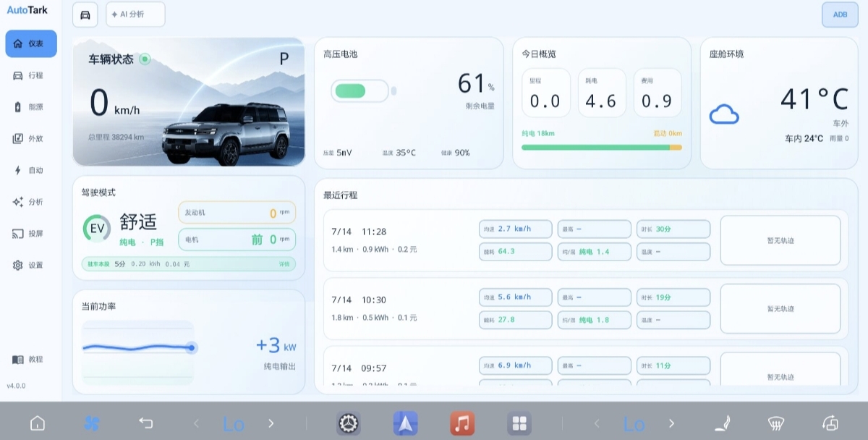
Task: Lower the left zone temperature with chevron
Action: [x=195, y=423]
